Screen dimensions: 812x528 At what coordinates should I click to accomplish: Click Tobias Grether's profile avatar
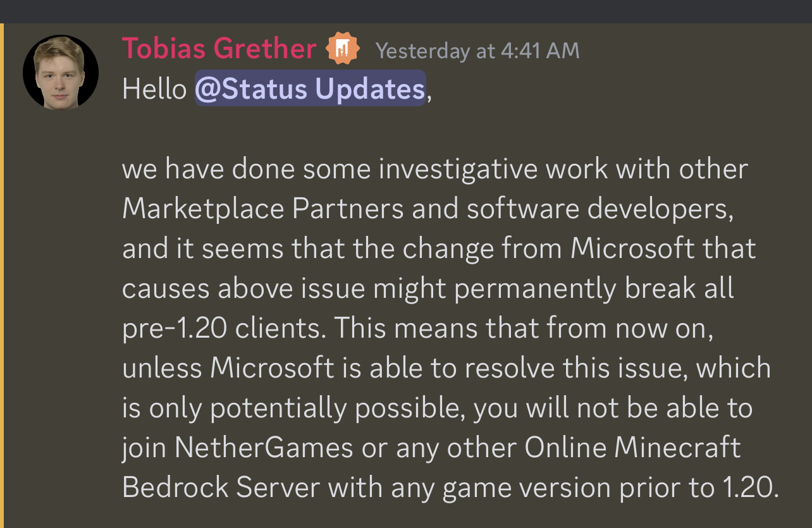click(61, 72)
